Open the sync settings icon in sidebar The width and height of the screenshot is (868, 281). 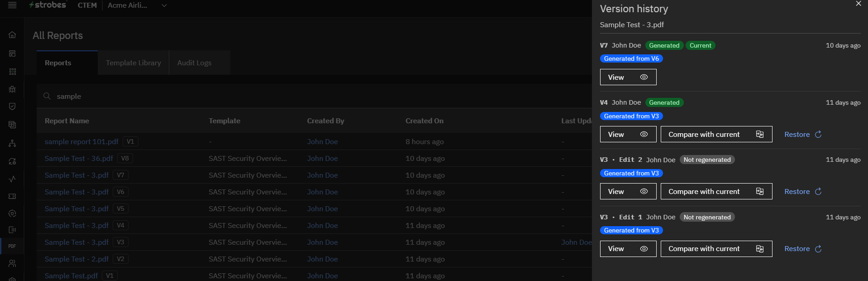(12, 161)
